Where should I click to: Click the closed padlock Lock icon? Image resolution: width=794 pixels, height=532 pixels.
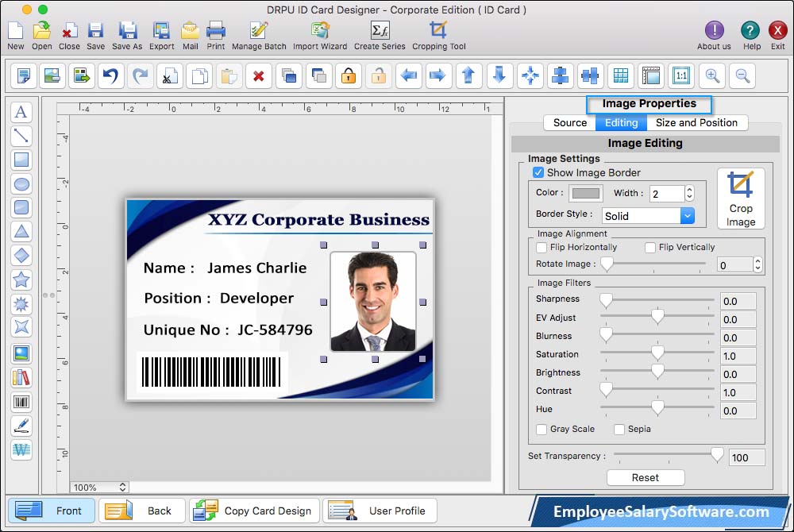[x=349, y=76]
